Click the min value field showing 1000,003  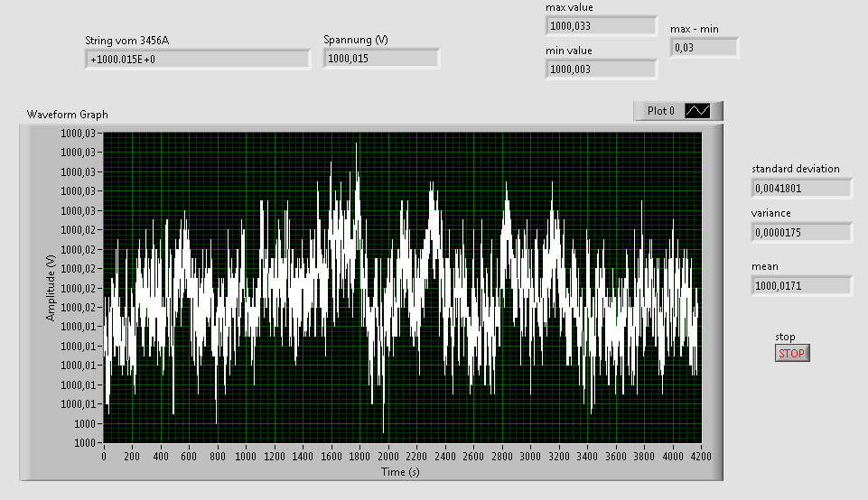pyautogui.click(x=602, y=69)
